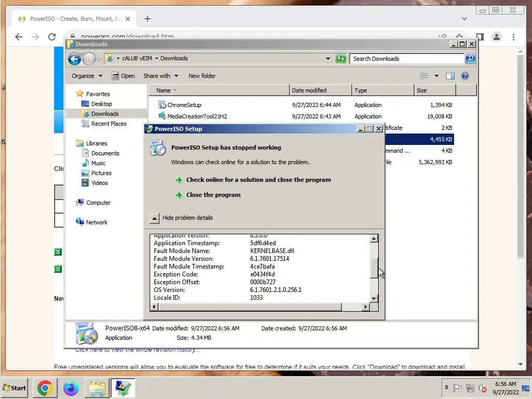Select Network in navigation pane

click(x=97, y=222)
